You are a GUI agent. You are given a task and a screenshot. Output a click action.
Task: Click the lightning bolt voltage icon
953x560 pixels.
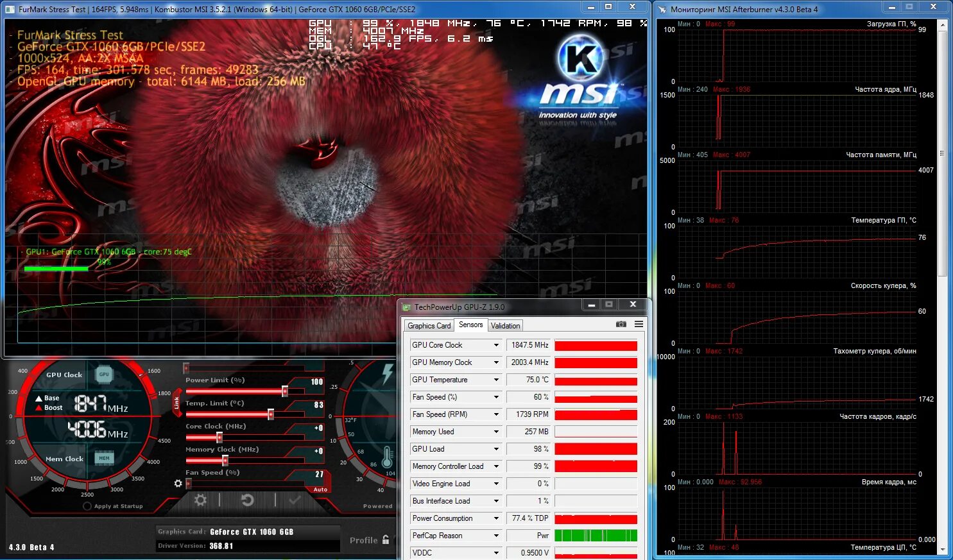(387, 374)
